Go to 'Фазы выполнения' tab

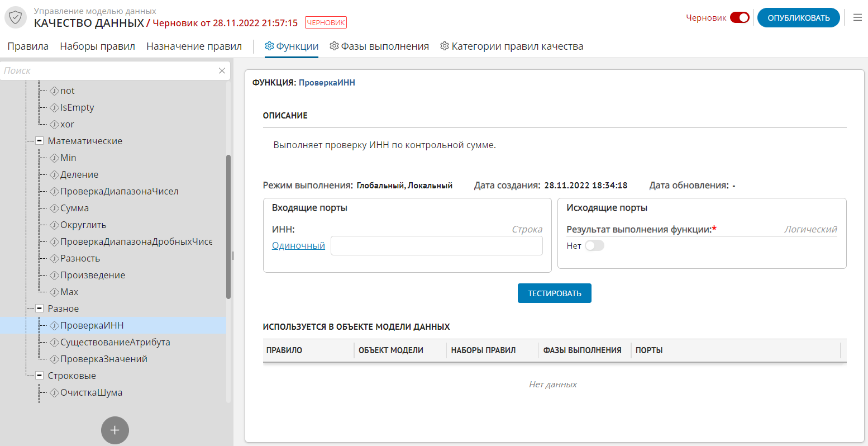[379, 46]
